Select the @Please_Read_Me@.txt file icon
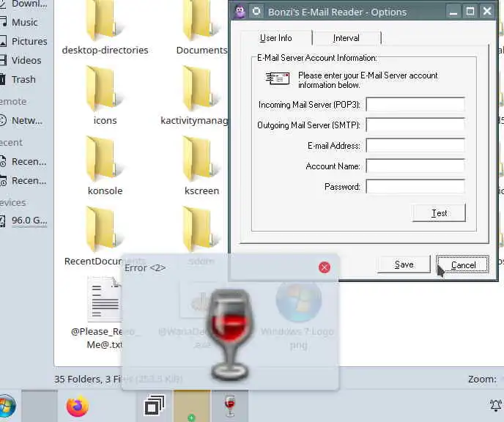 (x=105, y=299)
